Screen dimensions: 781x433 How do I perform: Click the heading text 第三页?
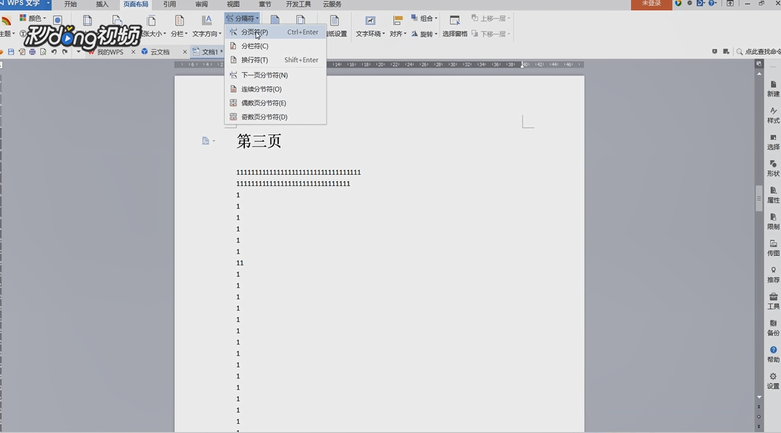259,141
